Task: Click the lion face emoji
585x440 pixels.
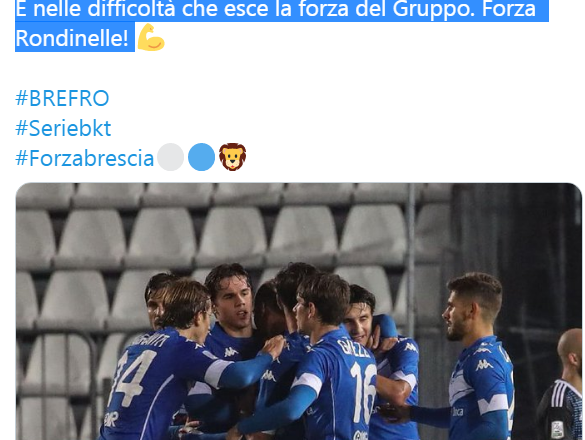Action: coord(232,157)
